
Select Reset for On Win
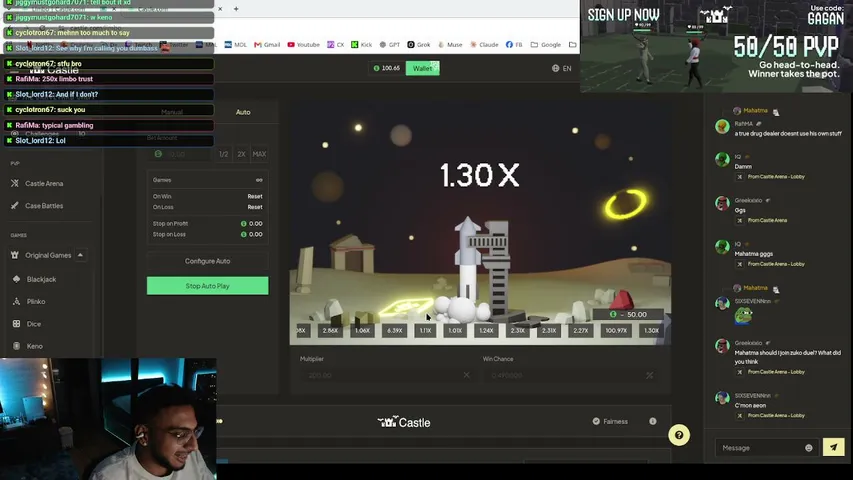(x=255, y=196)
